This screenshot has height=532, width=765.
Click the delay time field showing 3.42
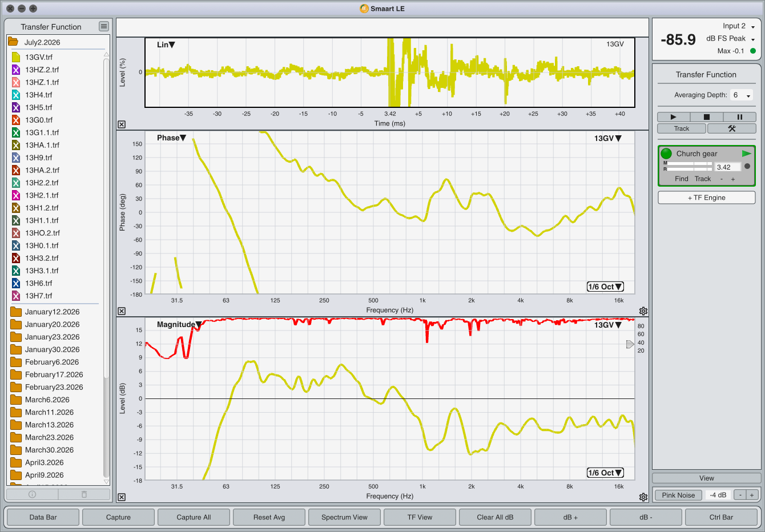(x=727, y=167)
